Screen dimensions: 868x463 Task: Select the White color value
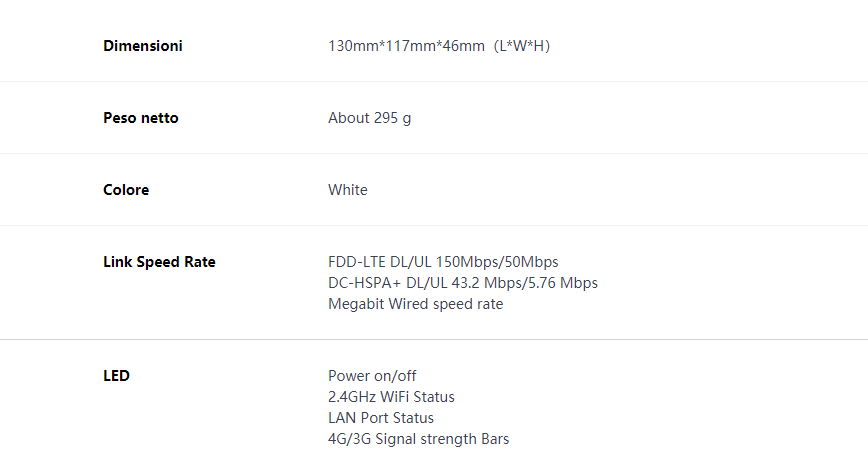pos(348,190)
